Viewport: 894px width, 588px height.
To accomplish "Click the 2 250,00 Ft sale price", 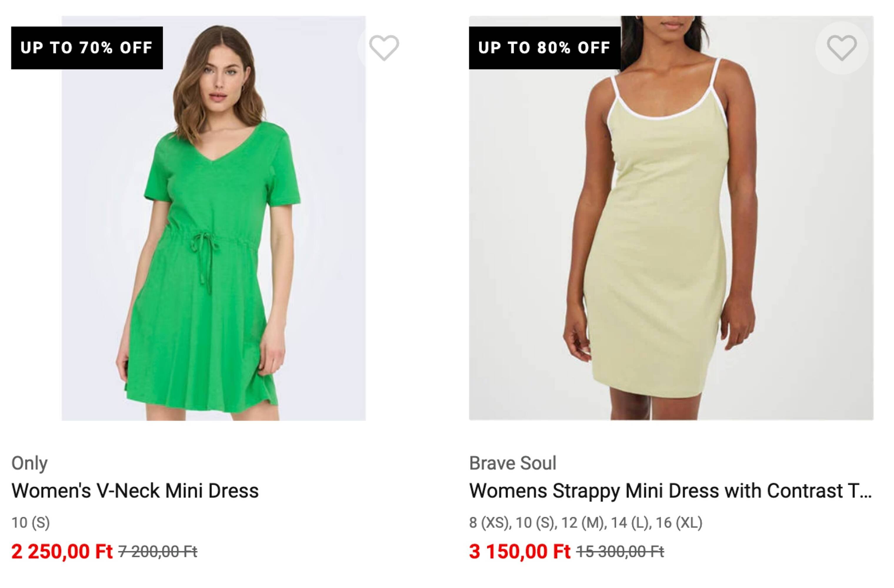I will [x=62, y=552].
